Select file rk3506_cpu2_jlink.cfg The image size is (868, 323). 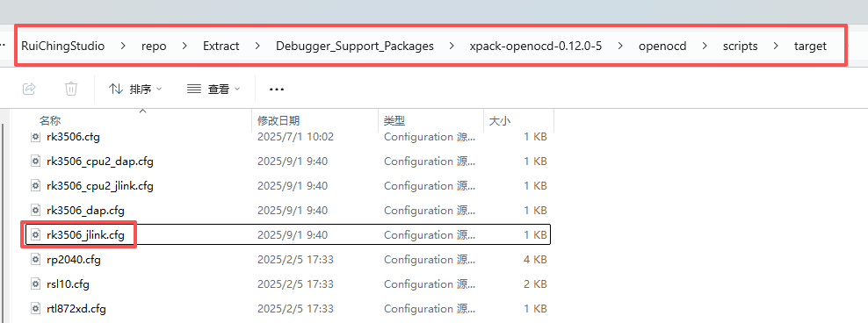[x=99, y=186]
